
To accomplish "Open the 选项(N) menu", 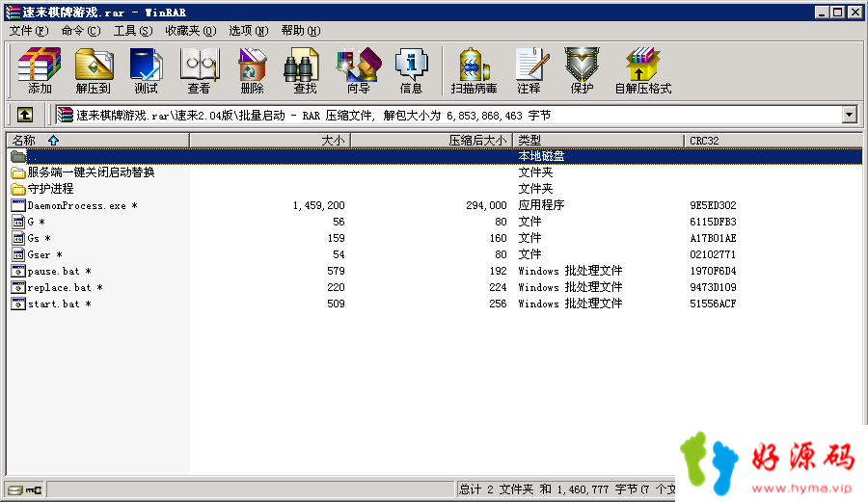I will pyautogui.click(x=249, y=31).
